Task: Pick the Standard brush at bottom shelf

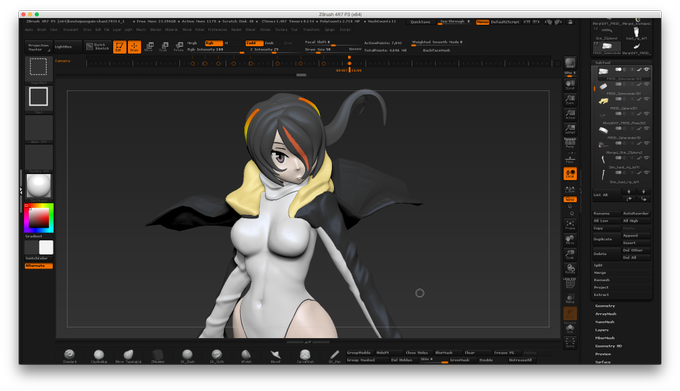Action: click(x=69, y=356)
